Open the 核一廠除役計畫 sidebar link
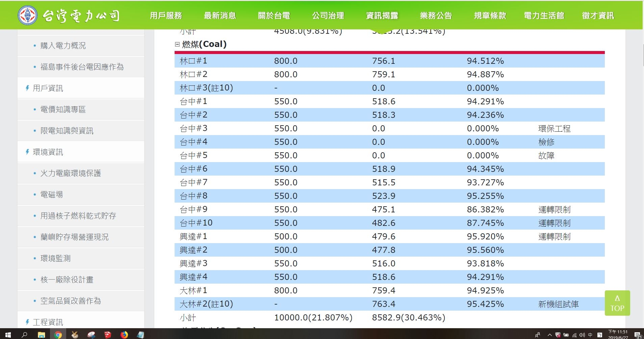644x339 pixels. click(67, 280)
